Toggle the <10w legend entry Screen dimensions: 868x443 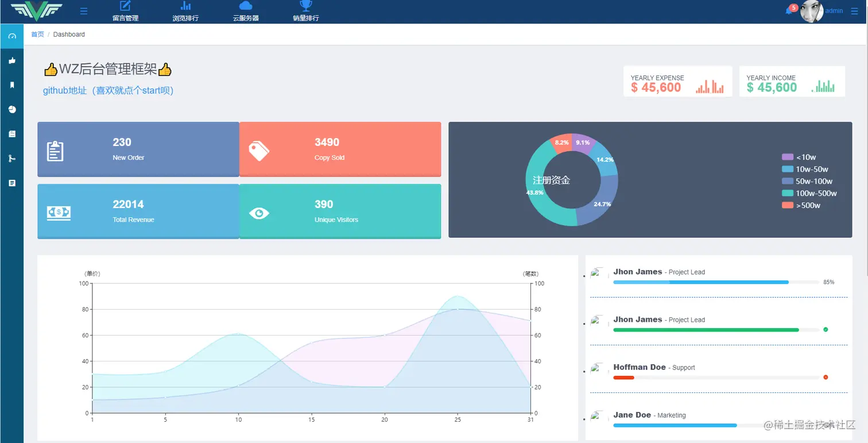(x=799, y=157)
